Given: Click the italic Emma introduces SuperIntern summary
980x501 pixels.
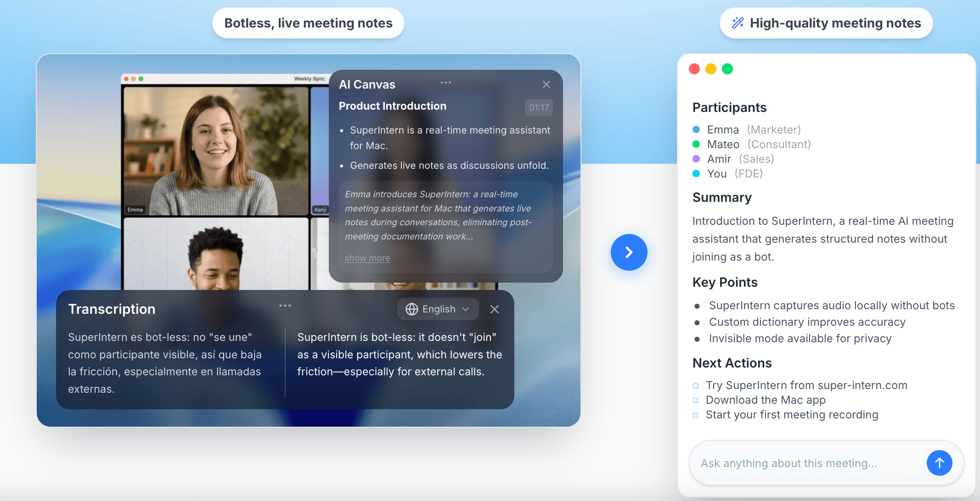Looking at the screenshot, I should [x=438, y=215].
